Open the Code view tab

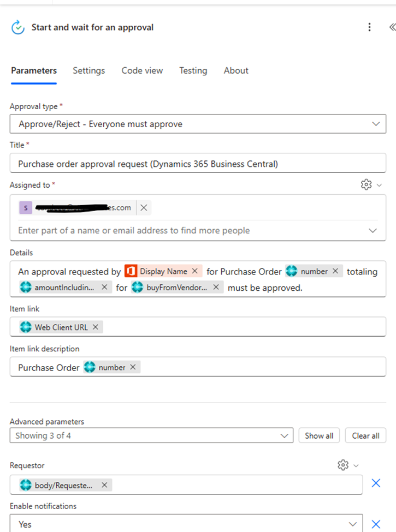[x=142, y=70]
